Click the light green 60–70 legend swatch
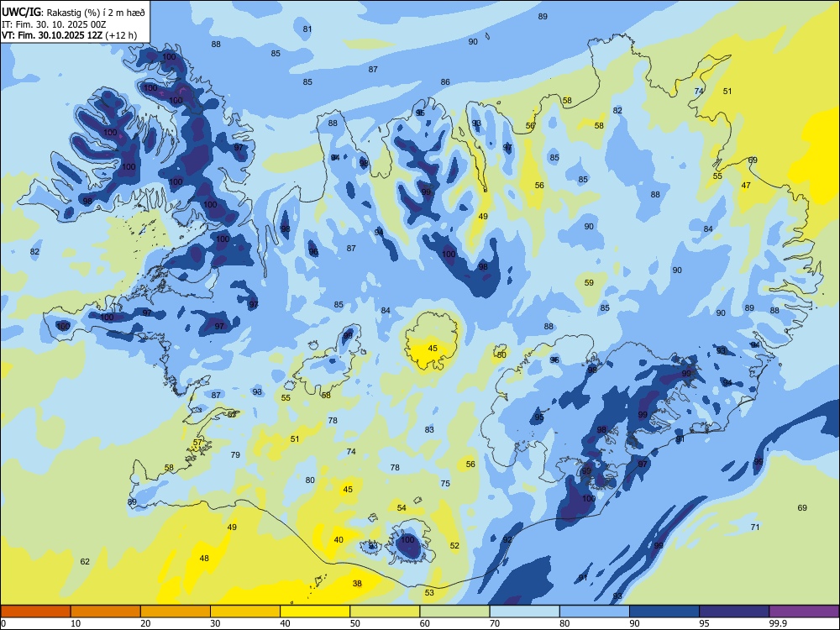This screenshot has height=630, width=840. pos(454,612)
